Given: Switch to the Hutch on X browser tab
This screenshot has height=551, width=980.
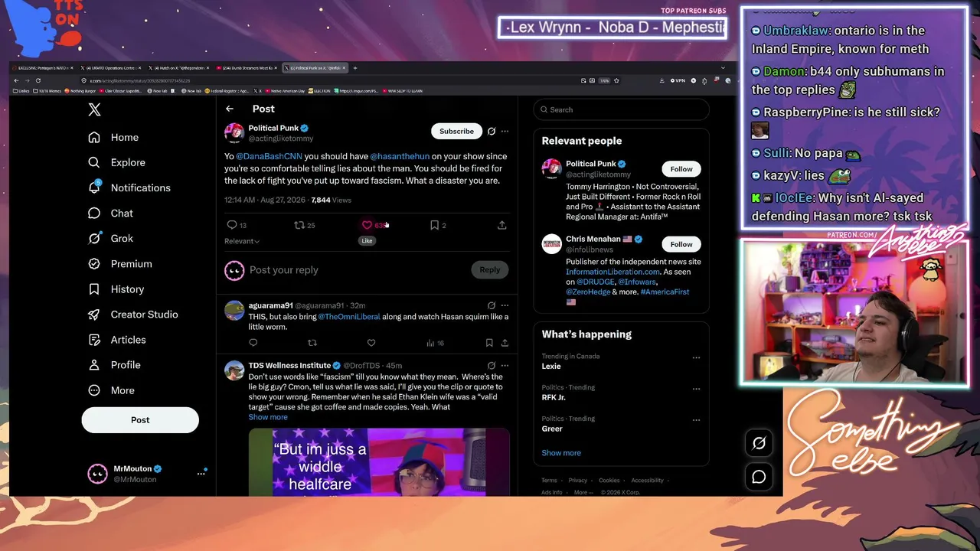Looking at the screenshot, I should (178, 68).
